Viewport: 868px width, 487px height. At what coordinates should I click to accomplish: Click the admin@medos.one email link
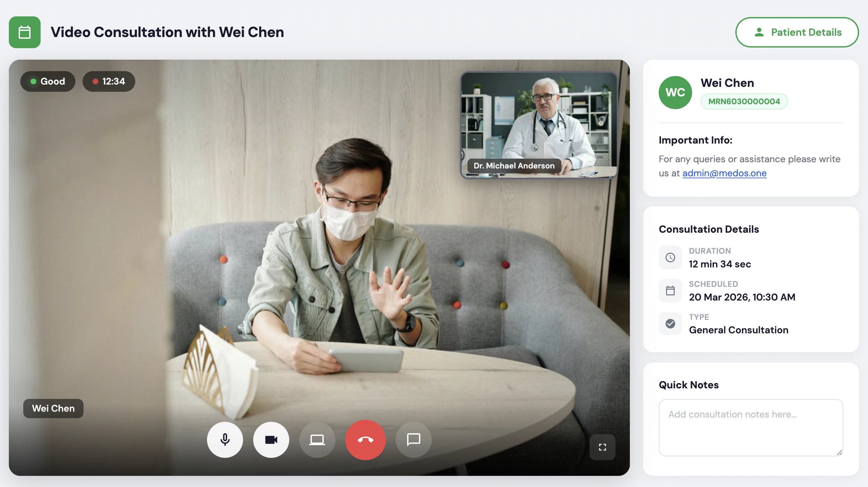pyautogui.click(x=724, y=173)
